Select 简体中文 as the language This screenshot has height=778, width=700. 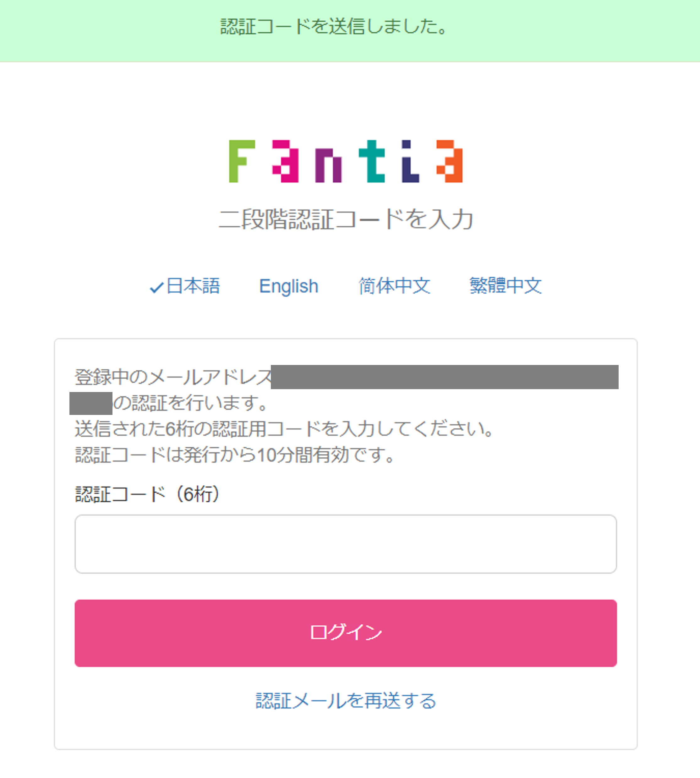click(394, 286)
